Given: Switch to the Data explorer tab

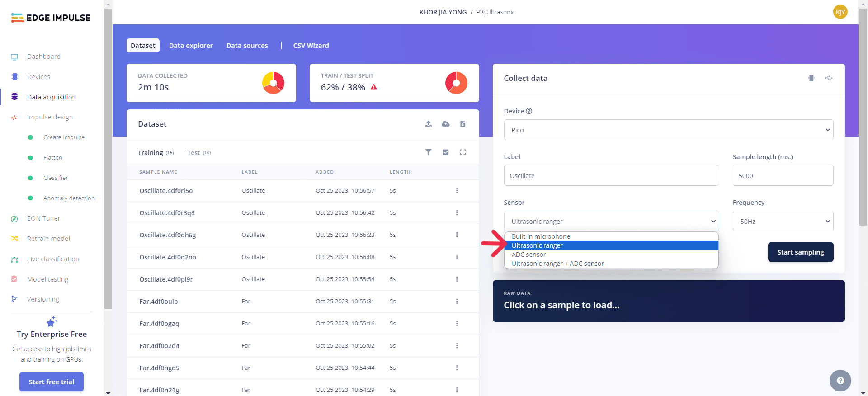Looking at the screenshot, I should tap(191, 46).
